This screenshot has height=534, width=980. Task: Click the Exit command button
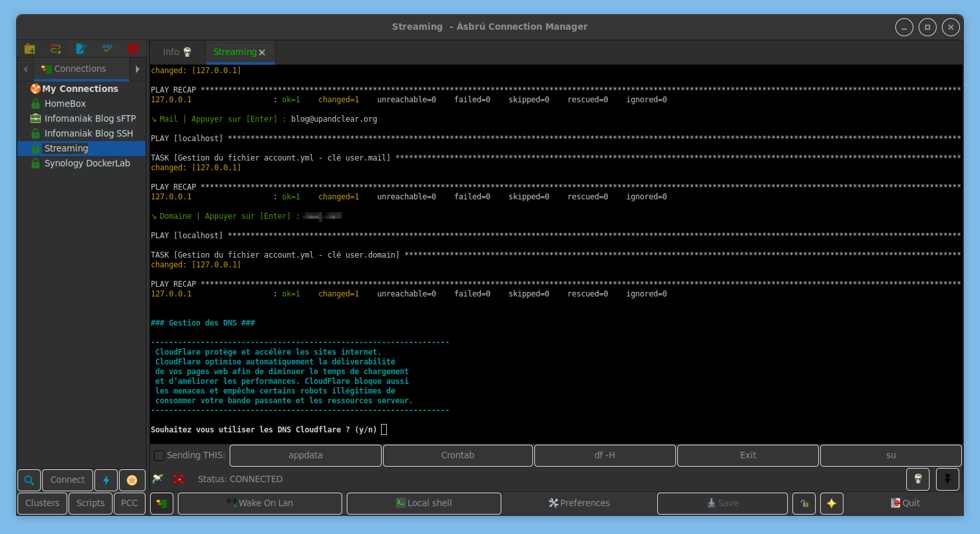[x=748, y=455]
